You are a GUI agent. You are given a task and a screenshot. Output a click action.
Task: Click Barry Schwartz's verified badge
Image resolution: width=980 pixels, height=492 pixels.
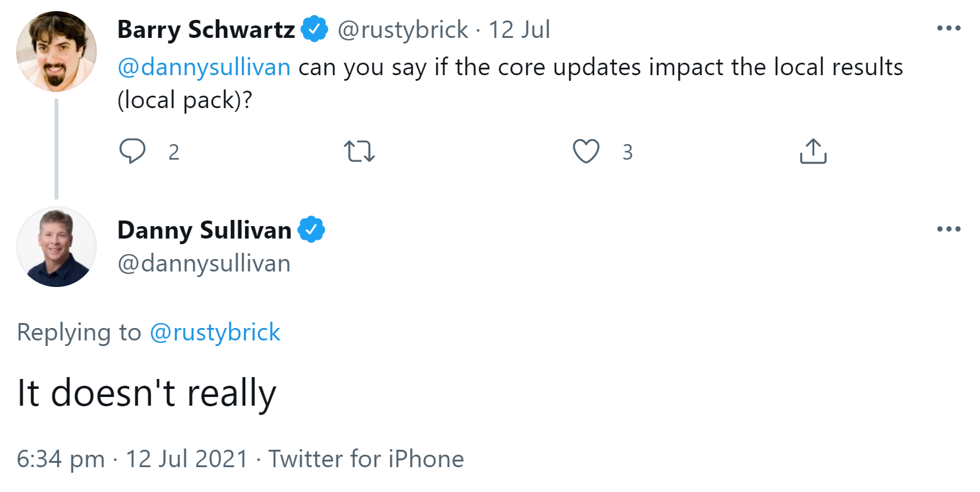coord(315,27)
